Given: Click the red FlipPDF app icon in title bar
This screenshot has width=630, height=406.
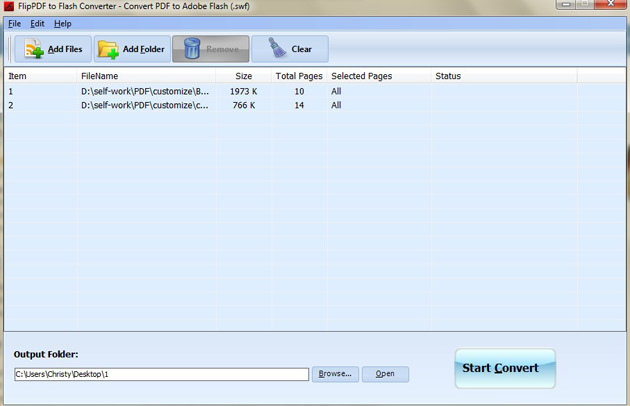Looking at the screenshot, I should click(8, 6).
